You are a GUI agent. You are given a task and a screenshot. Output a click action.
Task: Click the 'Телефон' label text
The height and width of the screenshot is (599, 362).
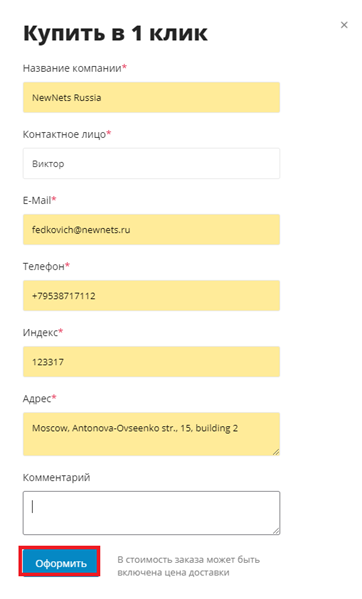pyautogui.click(x=46, y=266)
